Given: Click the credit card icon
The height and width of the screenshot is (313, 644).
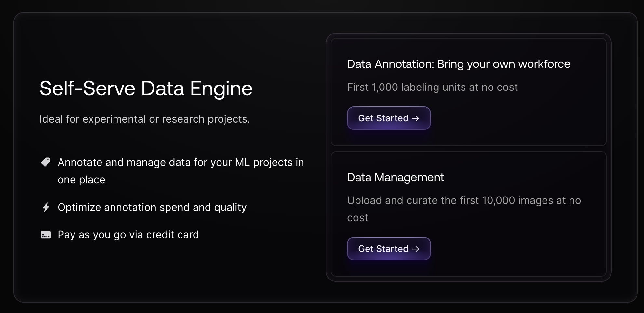Looking at the screenshot, I should (46, 235).
